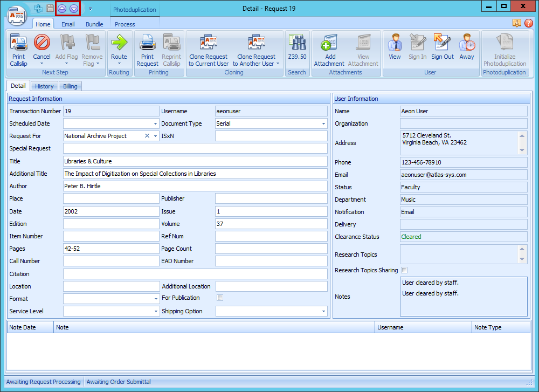Viewport: 539px width, 392px height.
Task: Click into the Call Number field
Action: 111,262
